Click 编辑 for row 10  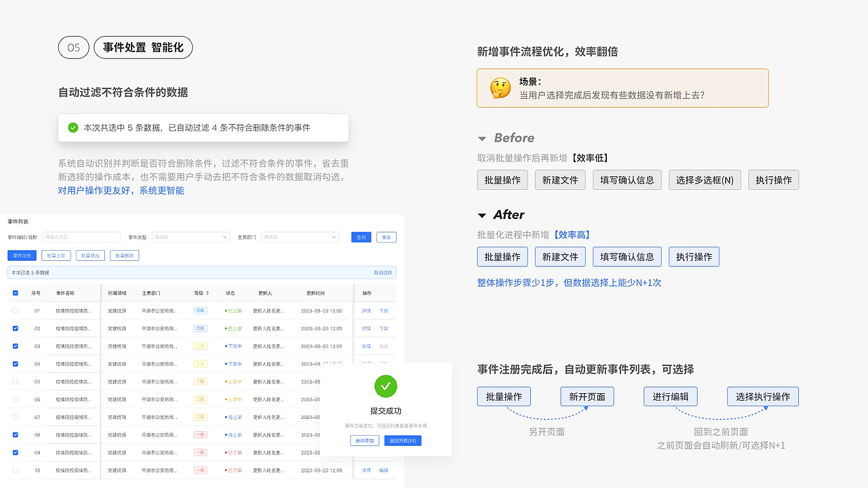(384, 470)
